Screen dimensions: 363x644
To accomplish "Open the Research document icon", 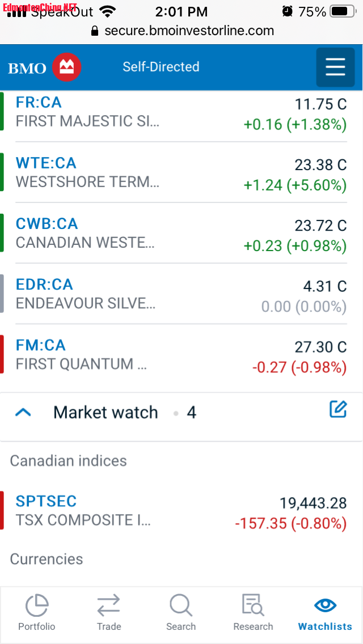I will [x=253, y=606].
